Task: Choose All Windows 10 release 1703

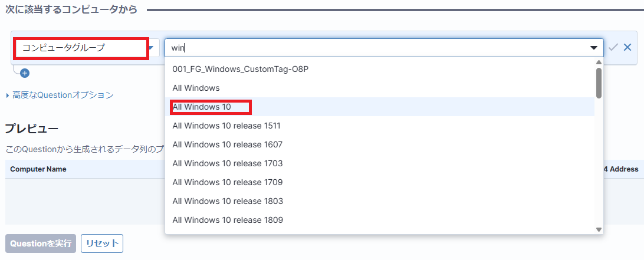Action: [x=227, y=163]
